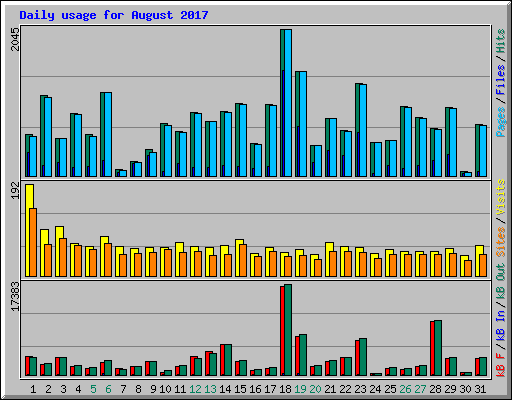512x400 pixels.
Task: Click day 27 on the x-axis
Action: click(420, 389)
